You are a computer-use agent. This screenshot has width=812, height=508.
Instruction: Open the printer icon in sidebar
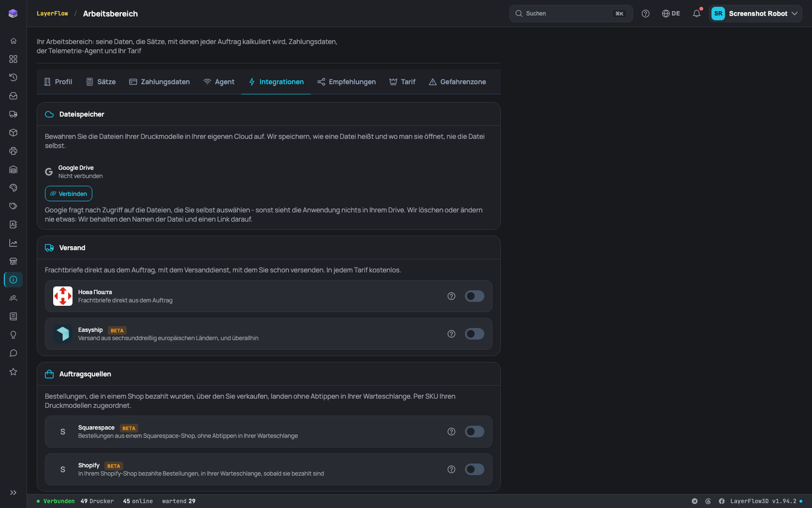tap(13, 151)
